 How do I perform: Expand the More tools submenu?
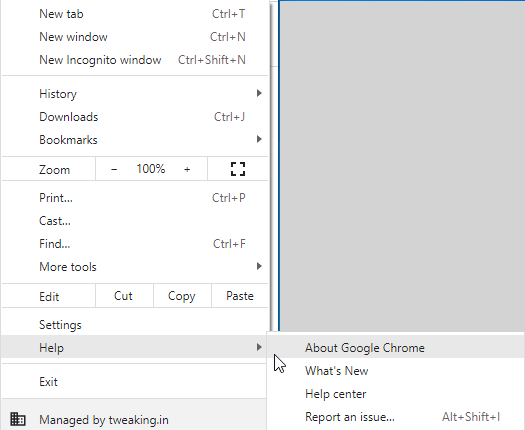[135, 267]
